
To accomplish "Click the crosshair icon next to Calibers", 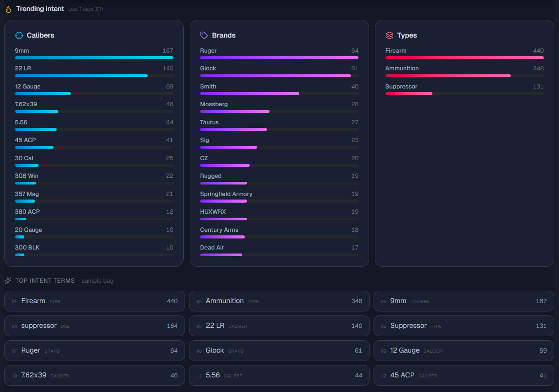I will [19, 35].
